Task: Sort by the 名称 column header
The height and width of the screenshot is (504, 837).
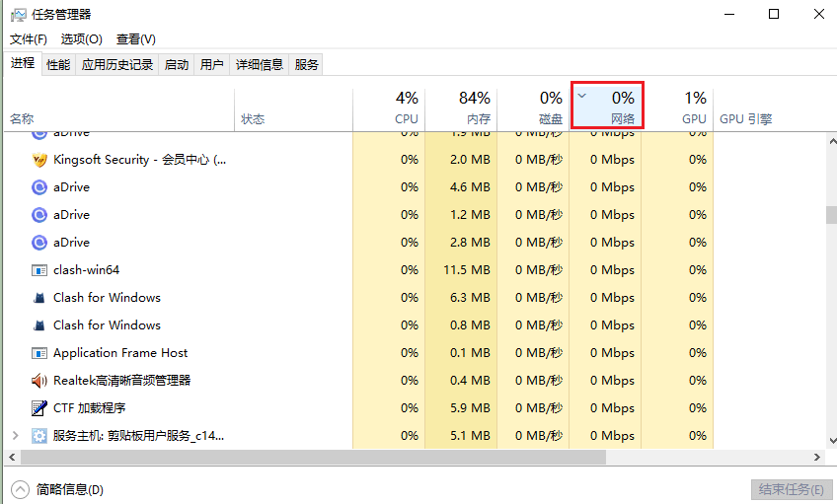Action: tap(119, 109)
